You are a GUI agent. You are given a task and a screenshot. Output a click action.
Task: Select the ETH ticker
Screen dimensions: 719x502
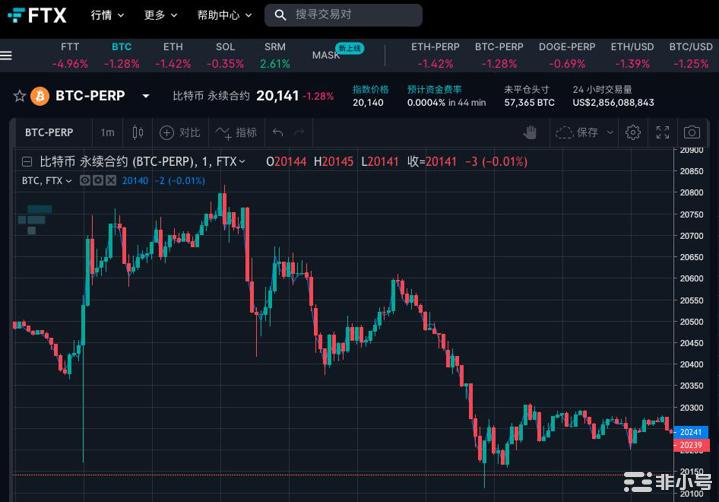tap(173, 55)
